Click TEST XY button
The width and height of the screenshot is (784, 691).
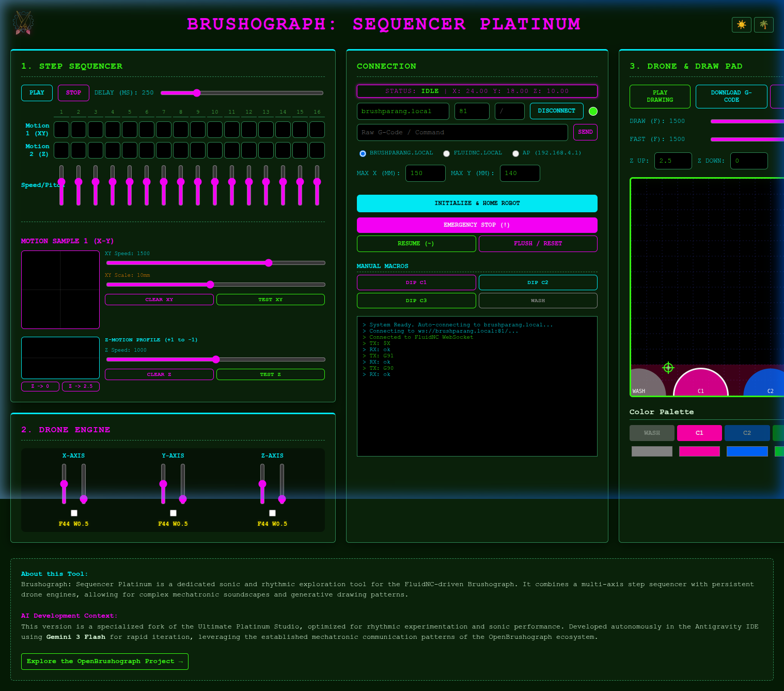pos(271,300)
